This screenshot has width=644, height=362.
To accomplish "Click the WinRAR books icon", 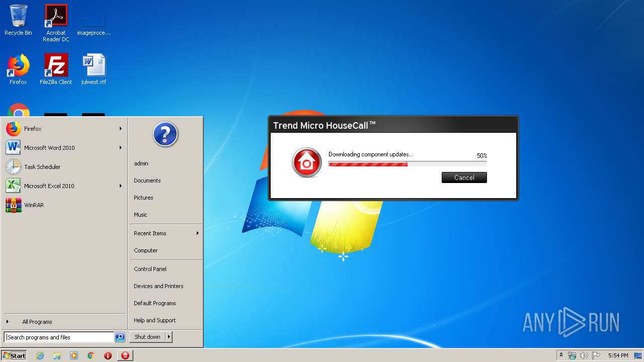I will tap(14, 205).
